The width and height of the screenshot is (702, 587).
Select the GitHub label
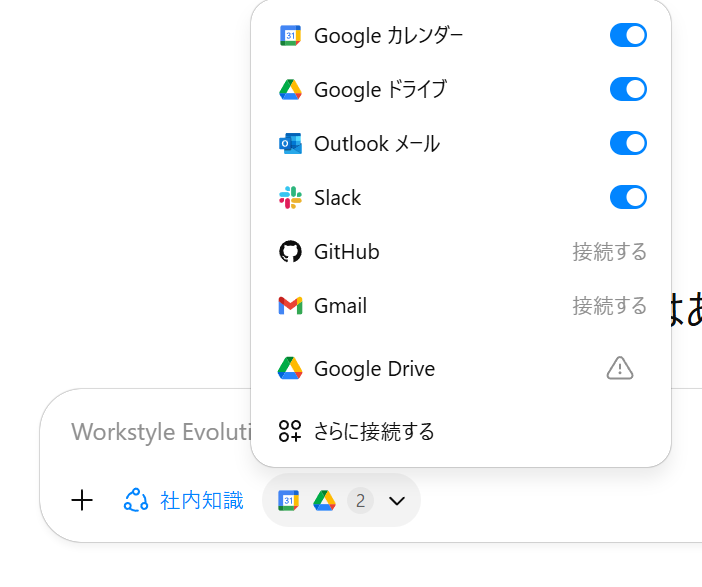pos(347,252)
